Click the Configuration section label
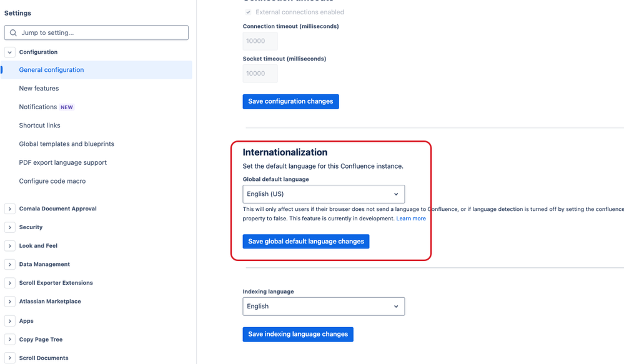This screenshot has width=624, height=364. point(38,52)
